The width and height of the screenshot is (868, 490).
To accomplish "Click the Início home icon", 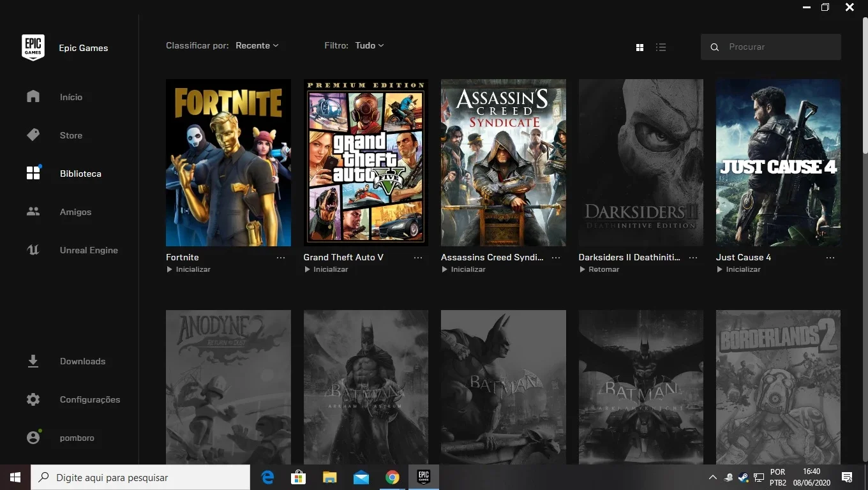I will click(x=33, y=96).
